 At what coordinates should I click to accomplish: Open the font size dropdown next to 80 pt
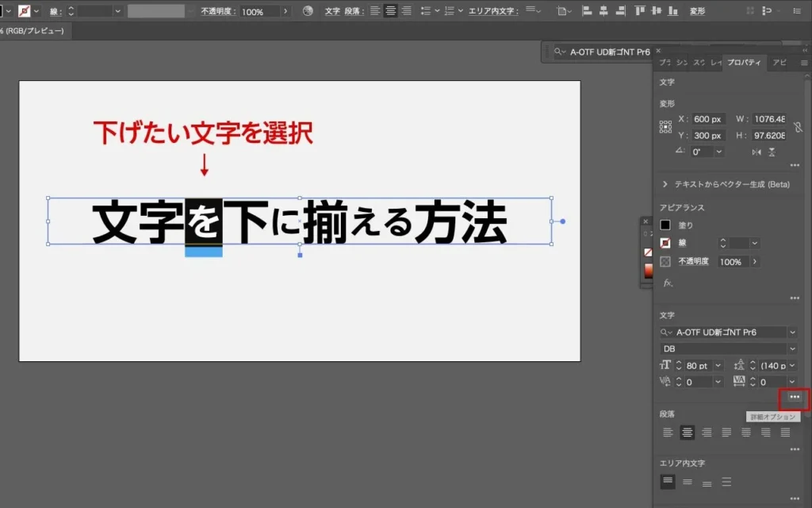tap(718, 365)
